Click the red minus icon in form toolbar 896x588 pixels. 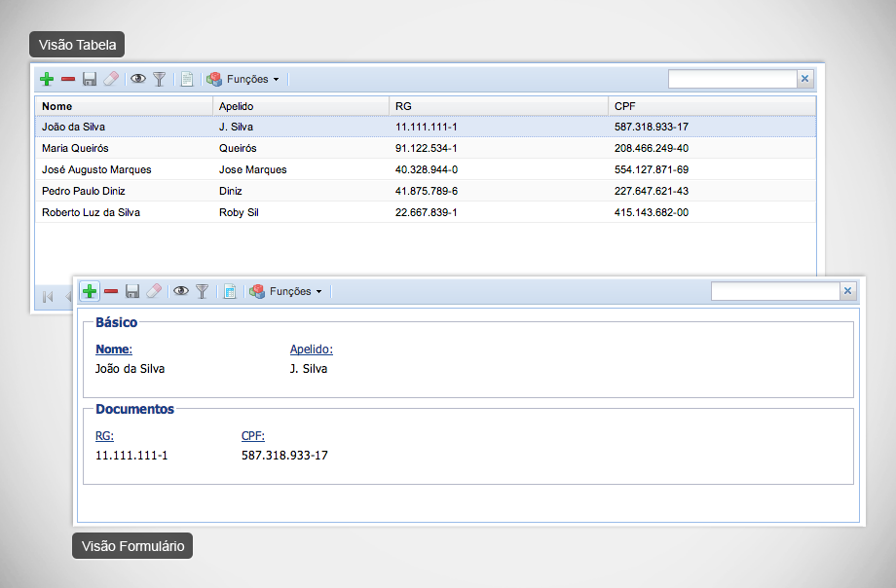tap(111, 291)
